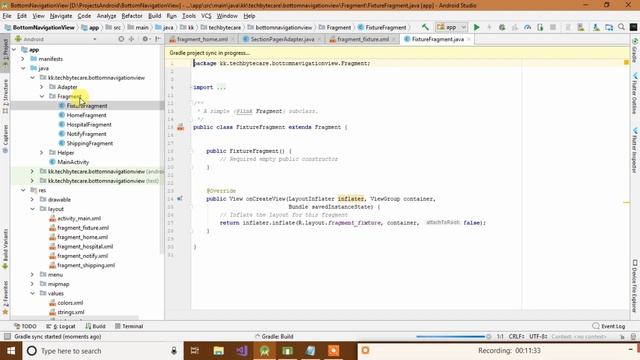Open Project Structure icon in toolbar
The image size is (640, 360).
[x=609, y=27]
